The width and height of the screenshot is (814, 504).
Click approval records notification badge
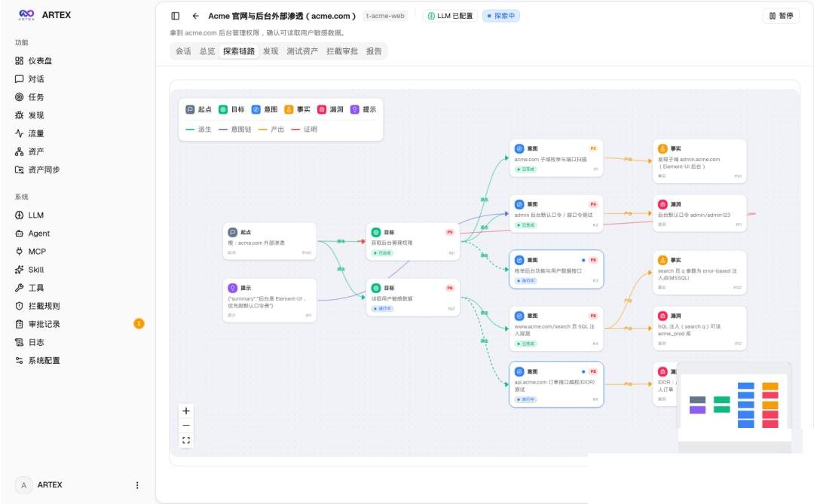coord(139,324)
